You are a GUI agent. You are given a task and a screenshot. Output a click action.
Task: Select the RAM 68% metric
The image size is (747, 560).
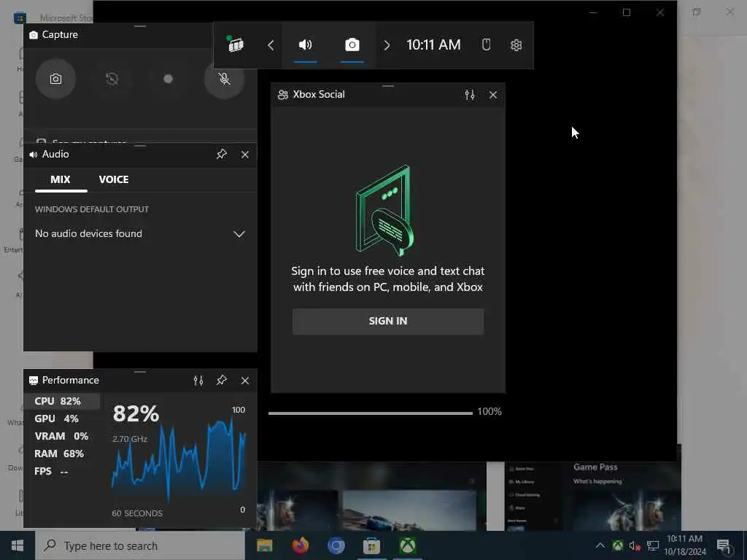click(x=62, y=454)
